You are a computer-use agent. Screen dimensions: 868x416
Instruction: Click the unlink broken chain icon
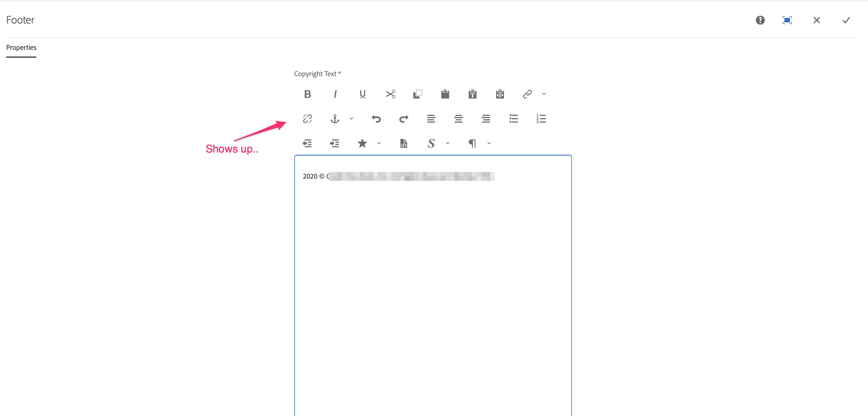click(x=307, y=119)
